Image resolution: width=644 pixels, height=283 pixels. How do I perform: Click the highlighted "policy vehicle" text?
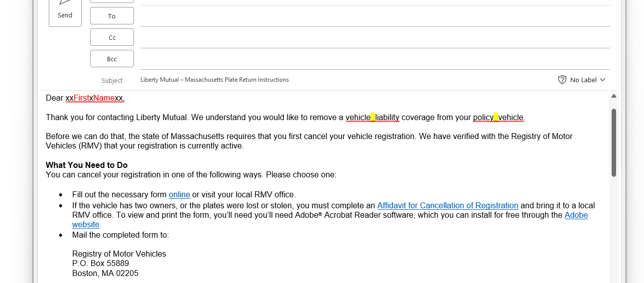point(499,118)
